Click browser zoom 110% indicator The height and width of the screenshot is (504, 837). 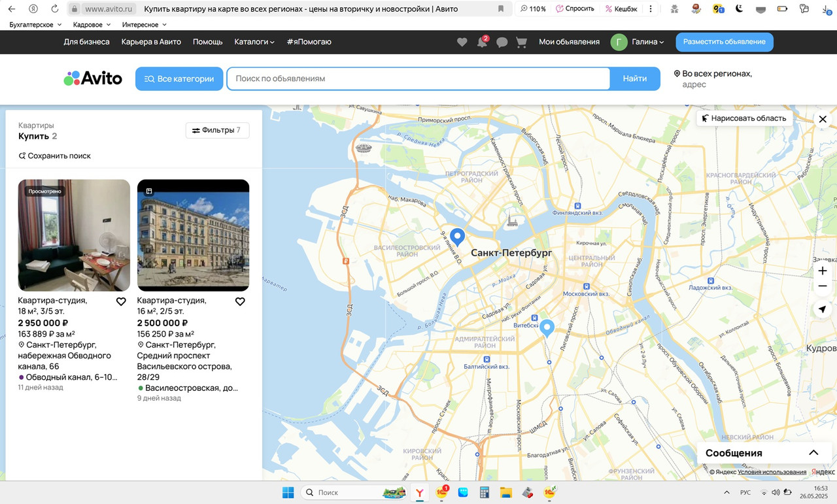tap(532, 9)
